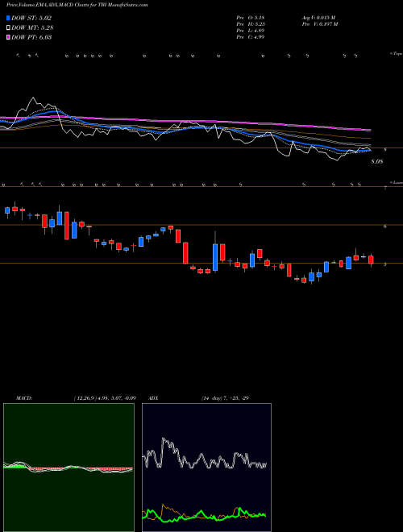Click the 'Pre H: 5.25' value
Screen dimensions: 403x532
251,24
